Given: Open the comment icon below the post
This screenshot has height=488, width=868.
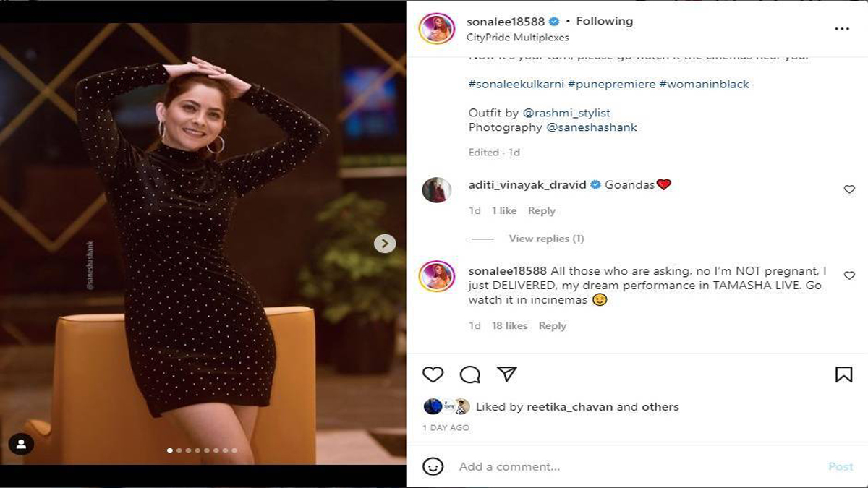Looking at the screenshot, I should pyautogui.click(x=471, y=374).
